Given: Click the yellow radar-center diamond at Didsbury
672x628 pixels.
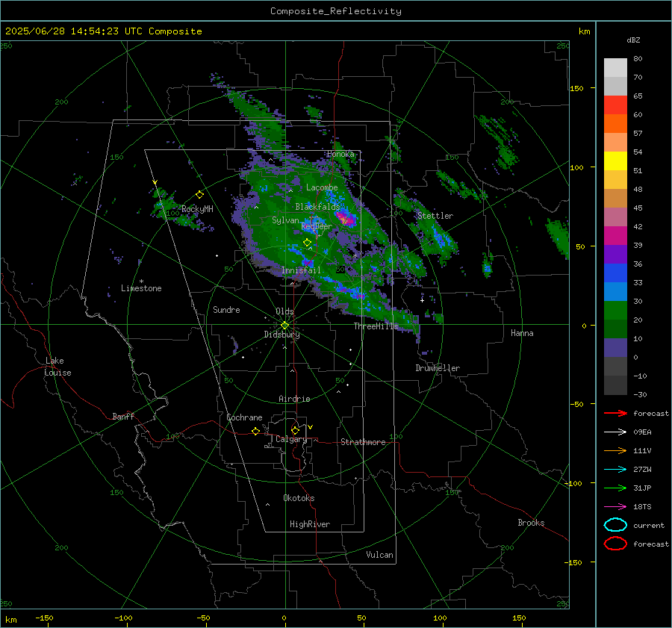Looking at the screenshot, I should coord(284,326).
